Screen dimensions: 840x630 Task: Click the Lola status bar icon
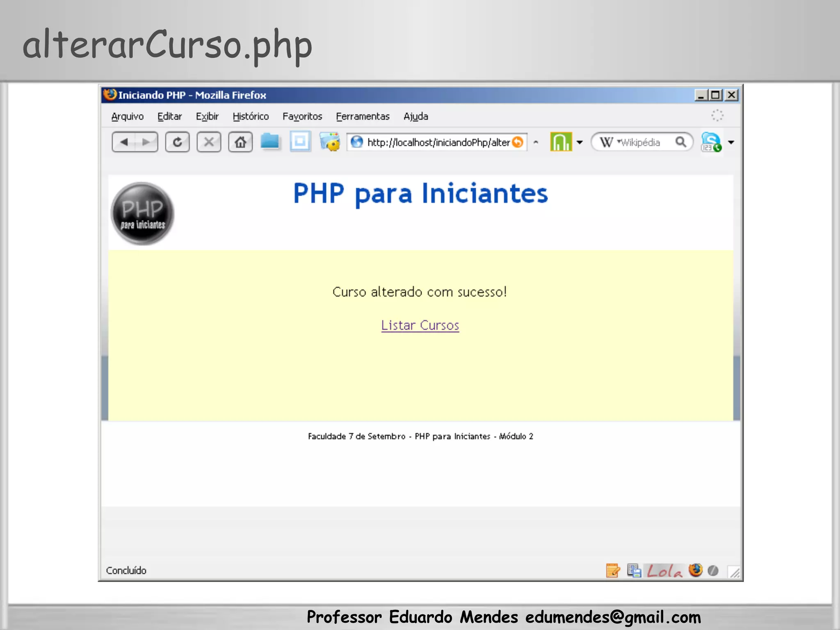(664, 571)
